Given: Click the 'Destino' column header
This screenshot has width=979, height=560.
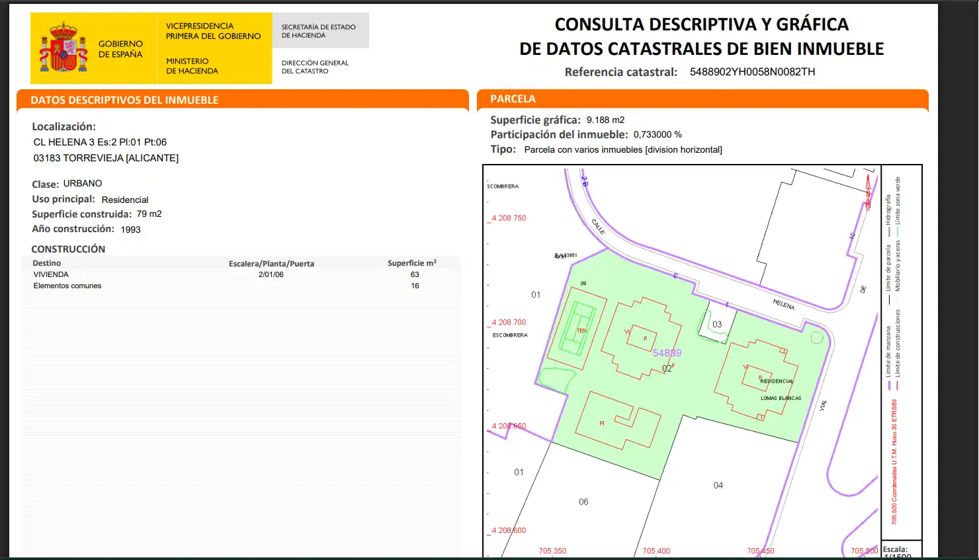Looking at the screenshot, I should coord(46,263).
